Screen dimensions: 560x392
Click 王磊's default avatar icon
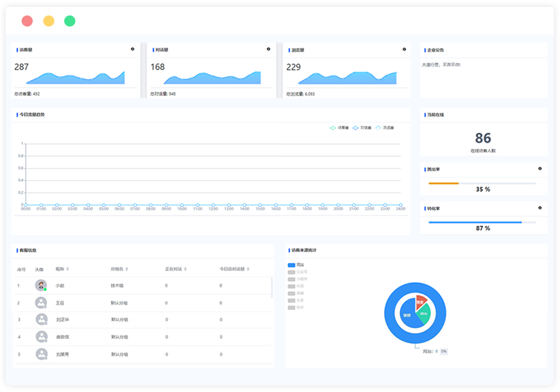[x=41, y=303]
